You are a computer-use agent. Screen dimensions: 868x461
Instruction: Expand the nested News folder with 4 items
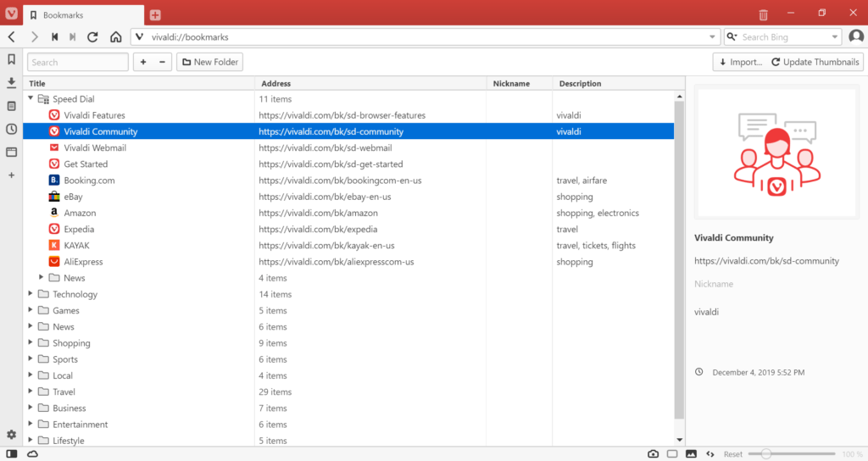(x=41, y=277)
